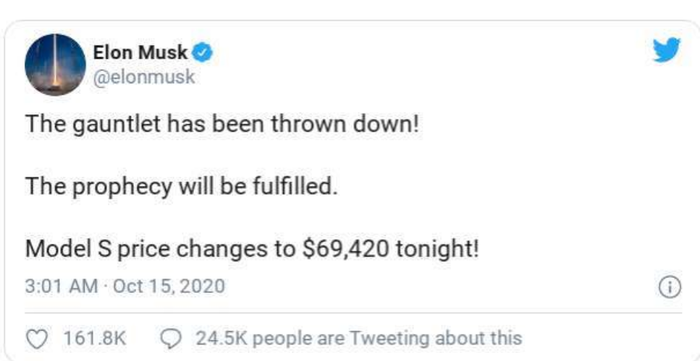Open 24.5K people are Tweeting about this

pos(358,339)
